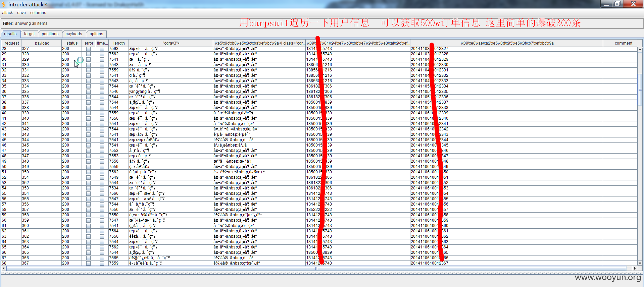This screenshot has width=644, height=287.
Task: Select status 200 for payload 333
Action: click(x=72, y=81)
